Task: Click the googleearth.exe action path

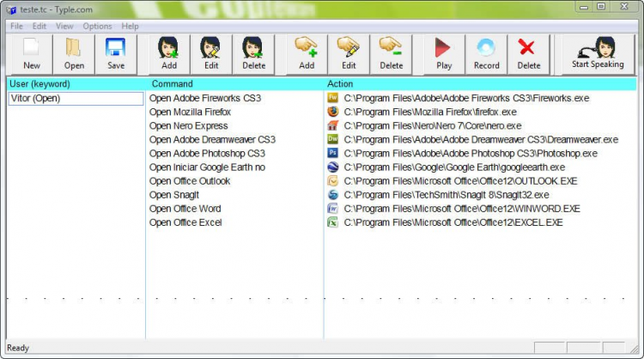Action: coord(454,167)
